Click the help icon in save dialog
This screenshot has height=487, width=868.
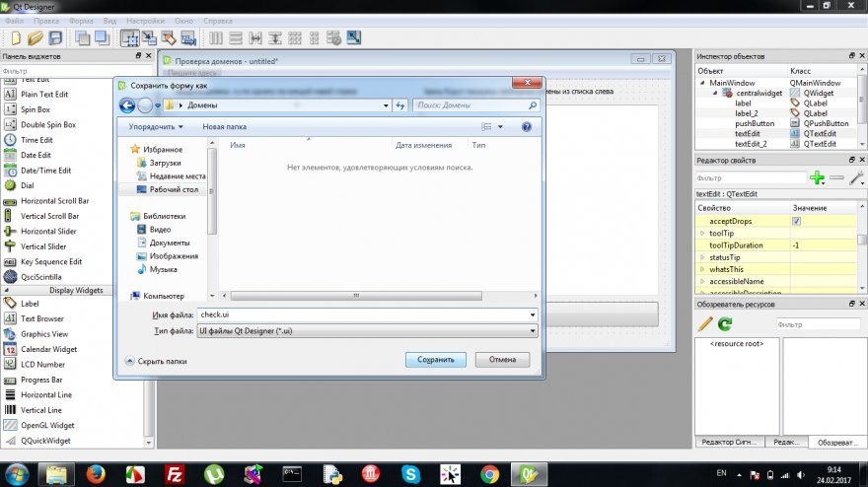[527, 127]
